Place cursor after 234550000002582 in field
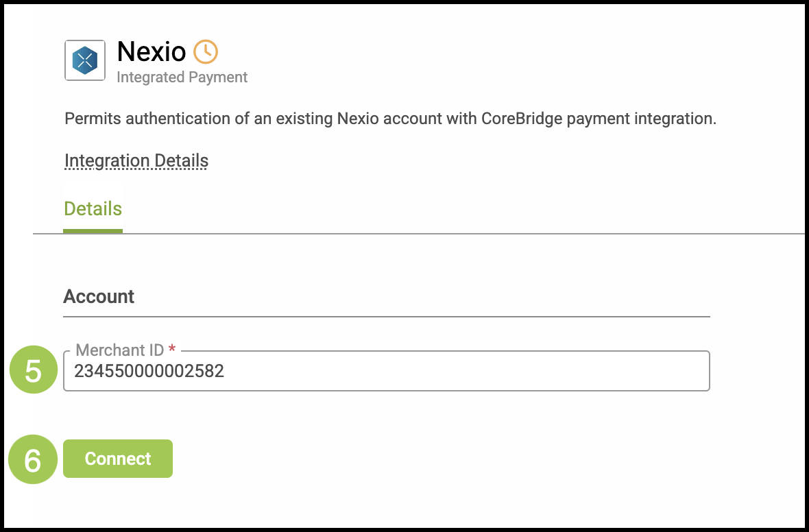 [x=226, y=372]
